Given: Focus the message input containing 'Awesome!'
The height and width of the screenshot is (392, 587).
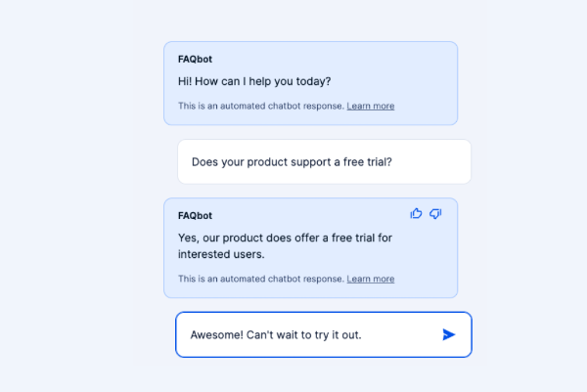Looking at the screenshot, I should tap(324, 334).
